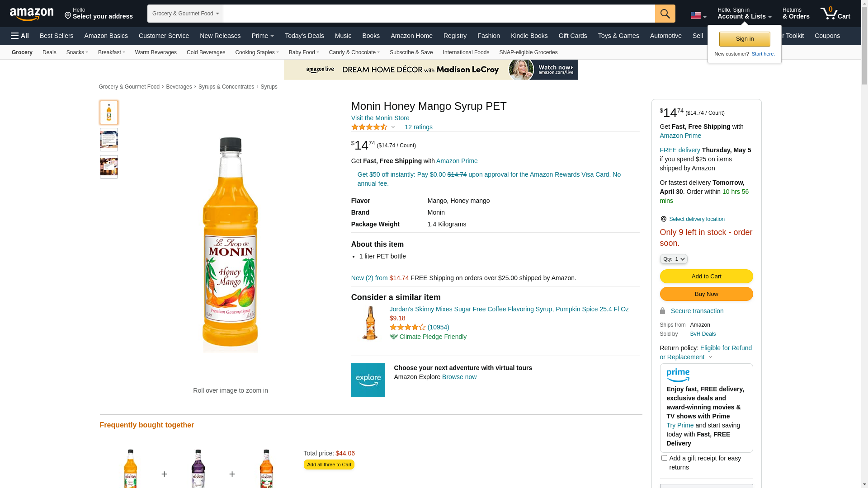Open the Qty quantity dropdown
Viewport: 868px width, 488px height.
(x=673, y=259)
